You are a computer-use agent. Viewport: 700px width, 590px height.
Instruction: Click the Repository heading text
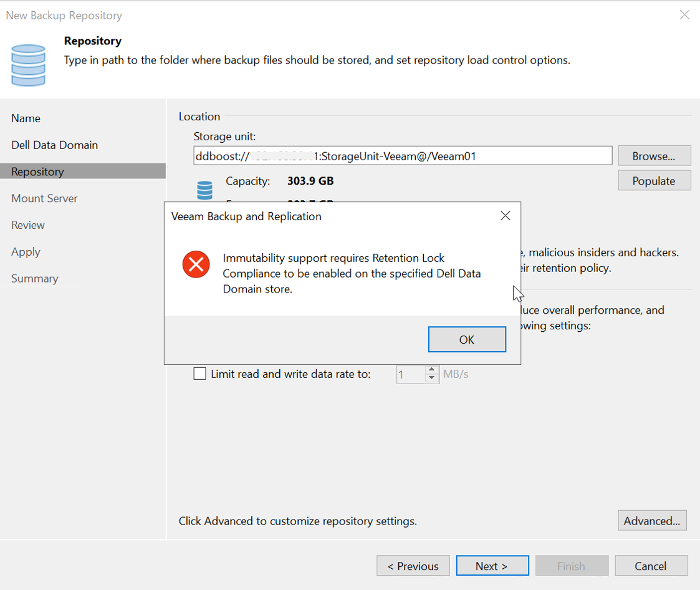[x=92, y=41]
